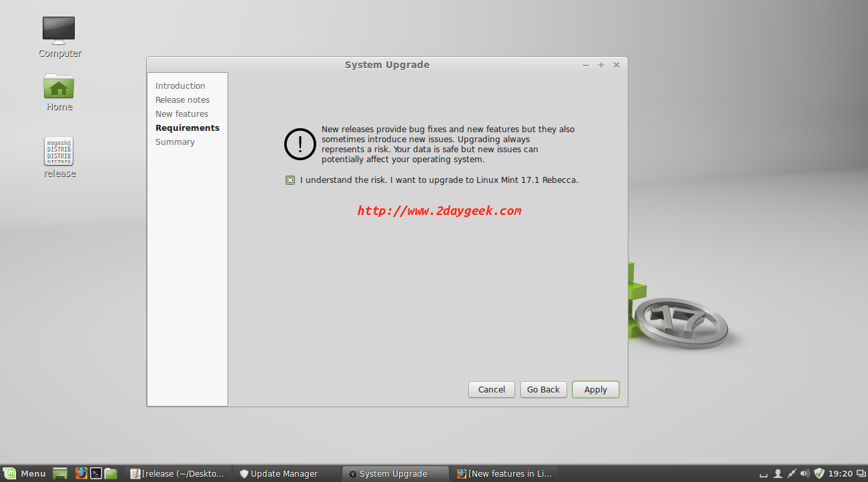Open the network connection tray icon
The width and height of the screenshot is (868, 482).
pos(791,474)
